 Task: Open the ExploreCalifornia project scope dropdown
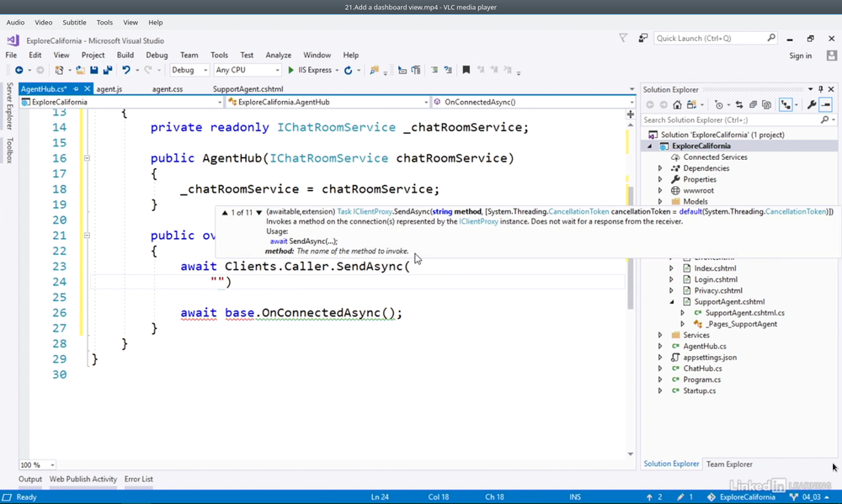(x=121, y=102)
